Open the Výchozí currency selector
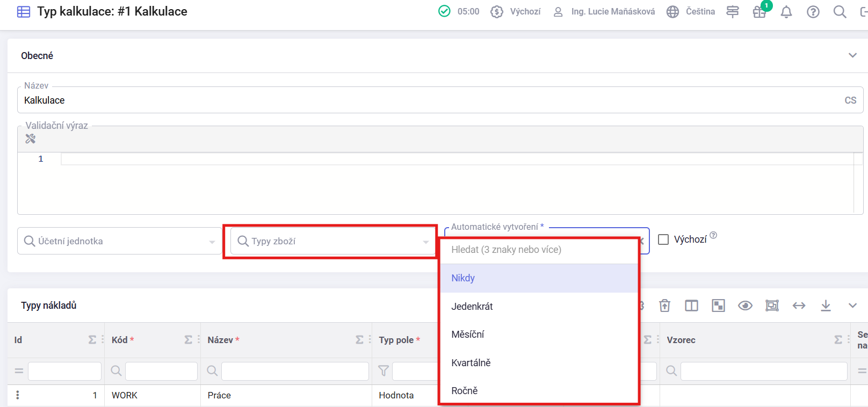868x407 pixels. pos(516,11)
